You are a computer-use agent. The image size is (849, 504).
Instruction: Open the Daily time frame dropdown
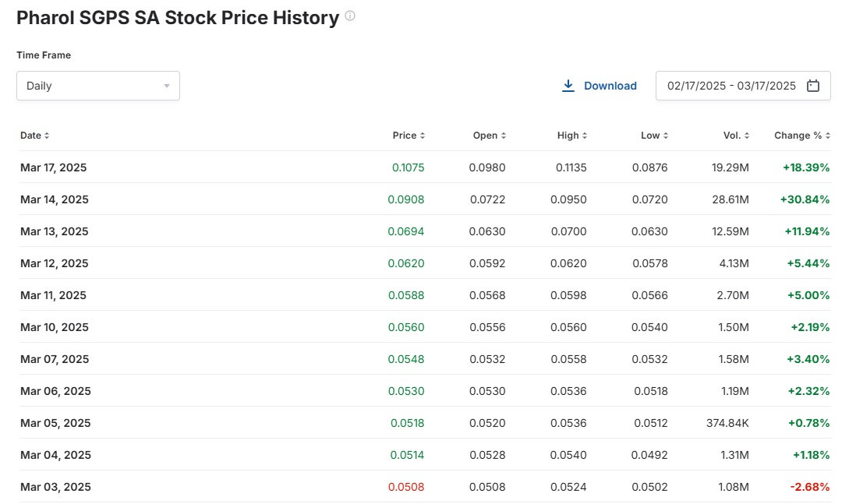point(98,86)
